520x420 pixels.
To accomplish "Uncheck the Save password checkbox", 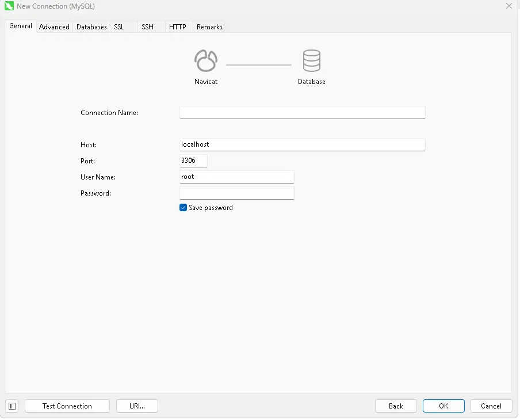I will click(x=183, y=208).
